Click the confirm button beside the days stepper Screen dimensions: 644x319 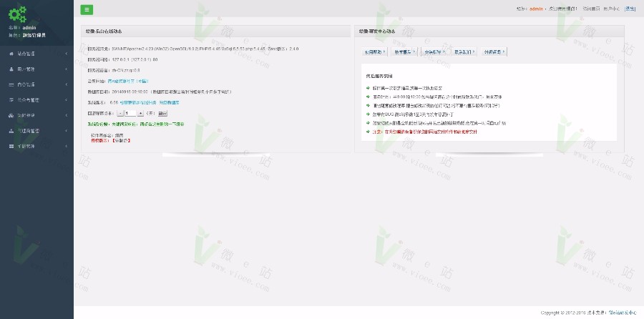pos(162,113)
